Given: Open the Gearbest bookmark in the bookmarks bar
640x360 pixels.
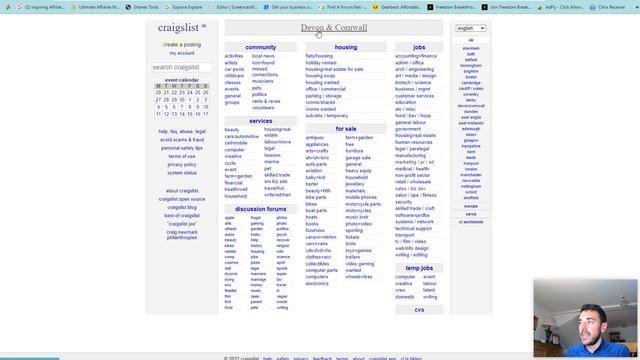Looking at the screenshot, I should (x=396, y=7).
